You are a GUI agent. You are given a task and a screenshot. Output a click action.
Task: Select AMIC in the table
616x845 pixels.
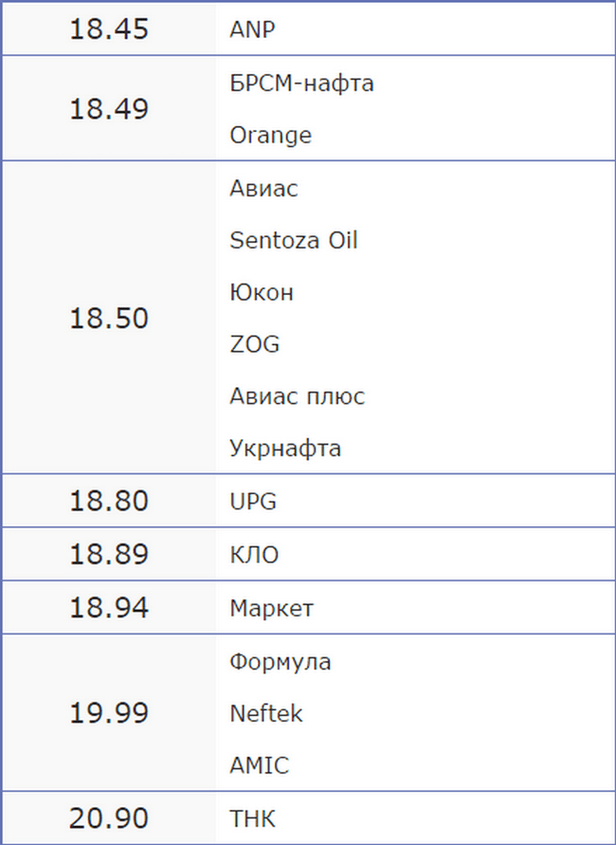pos(259,764)
